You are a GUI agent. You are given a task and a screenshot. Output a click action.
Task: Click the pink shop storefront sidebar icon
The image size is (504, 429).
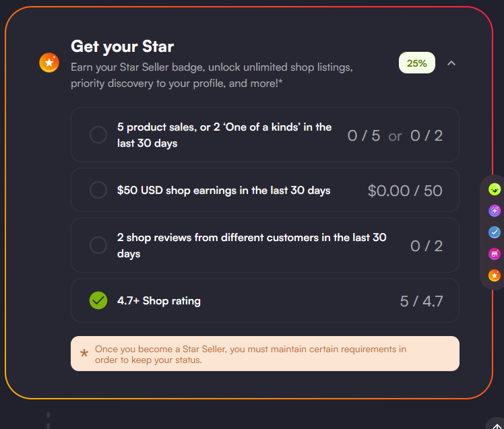click(x=495, y=254)
